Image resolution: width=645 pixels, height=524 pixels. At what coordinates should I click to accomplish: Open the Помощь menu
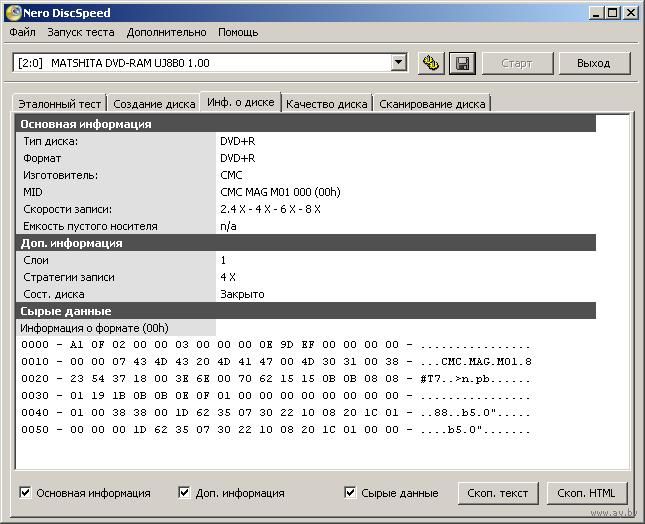coord(238,32)
